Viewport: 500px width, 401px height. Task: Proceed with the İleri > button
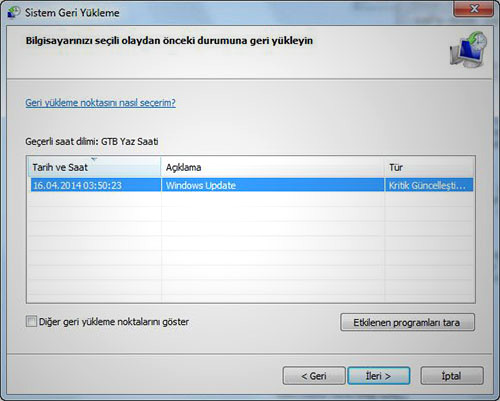click(x=379, y=376)
